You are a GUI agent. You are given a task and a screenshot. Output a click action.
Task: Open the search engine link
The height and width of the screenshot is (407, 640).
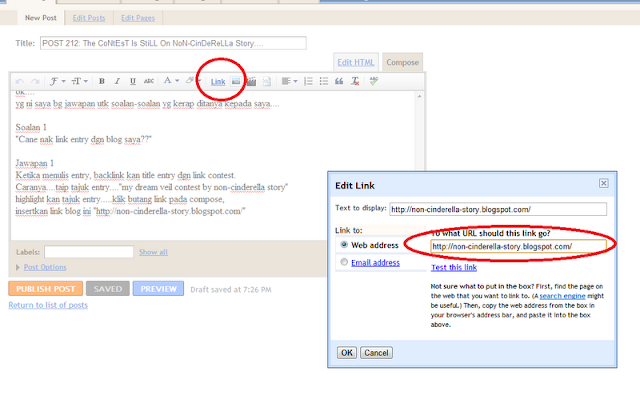point(562,296)
